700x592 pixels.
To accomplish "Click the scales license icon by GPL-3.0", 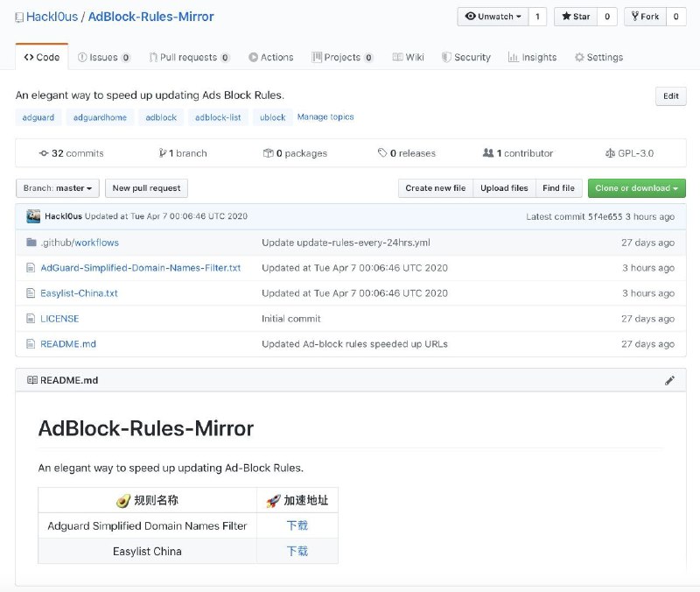I will click(610, 153).
